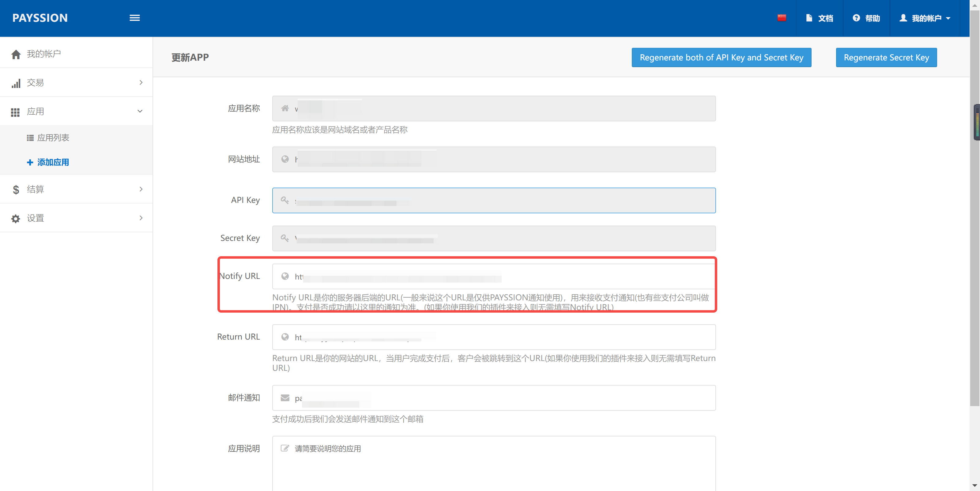Screen dimensions: 980x491
Task: Click the help question-mark icon
Action: [856, 18]
